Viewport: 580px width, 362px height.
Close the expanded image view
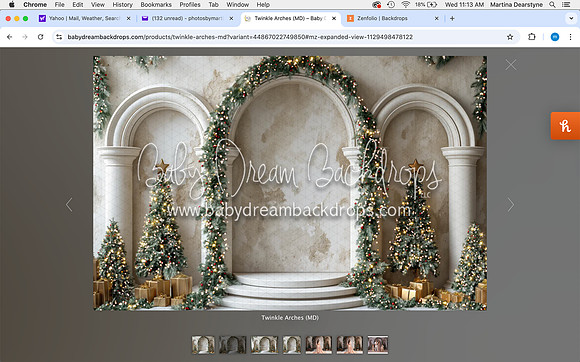(511, 65)
